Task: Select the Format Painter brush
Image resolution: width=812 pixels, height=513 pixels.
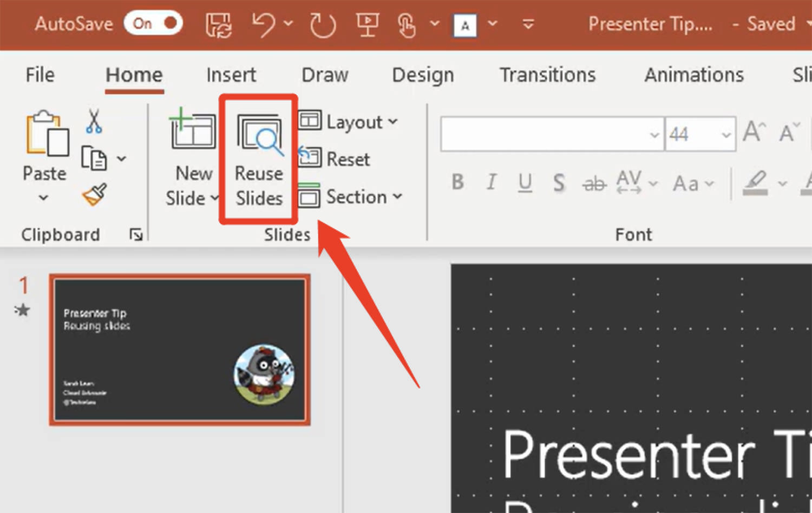Action: point(94,195)
